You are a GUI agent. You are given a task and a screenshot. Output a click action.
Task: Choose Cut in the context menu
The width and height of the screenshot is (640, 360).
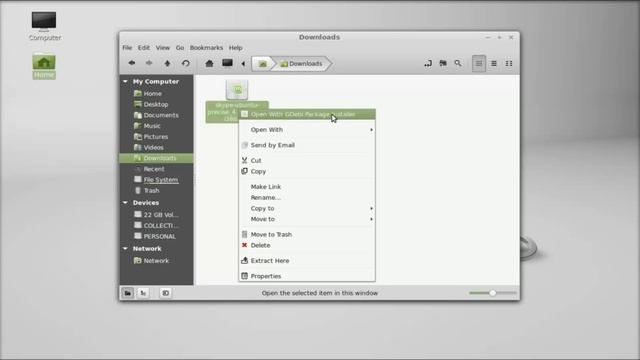[x=307, y=160]
